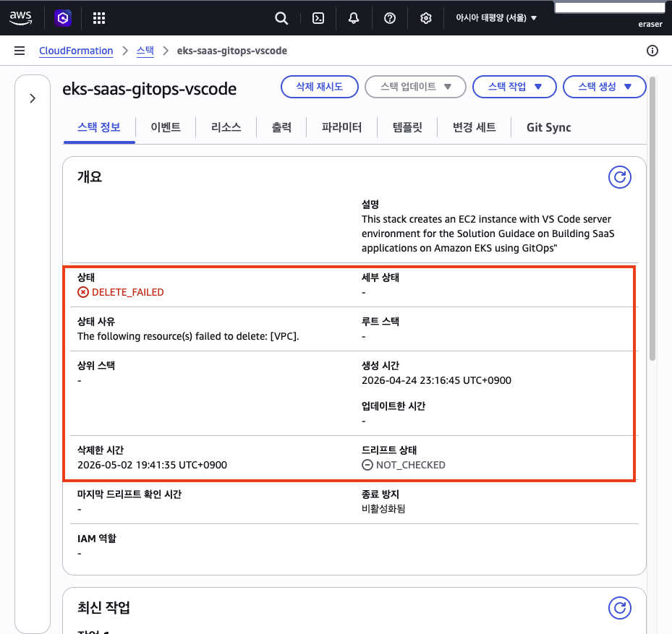The height and width of the screenshot is (634, 672).
Task: Open the services grid menu icon
Action: click(99, 18)
